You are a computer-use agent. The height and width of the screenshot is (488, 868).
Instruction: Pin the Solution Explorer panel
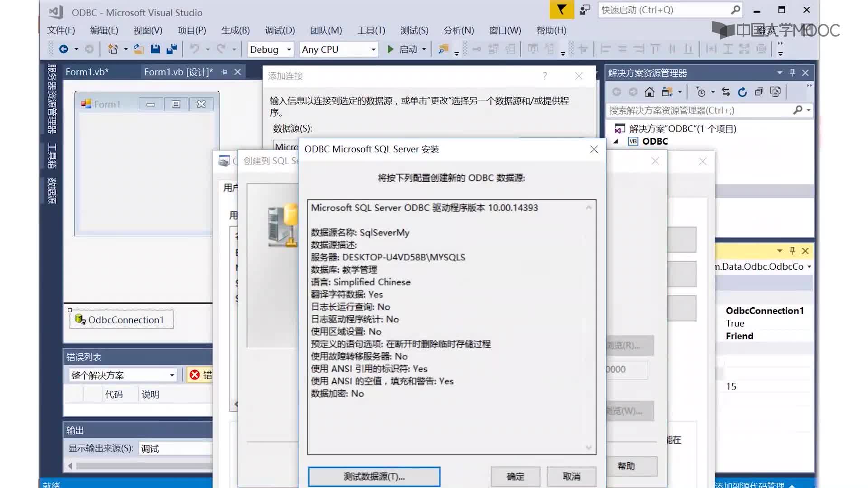coord(792,72)
